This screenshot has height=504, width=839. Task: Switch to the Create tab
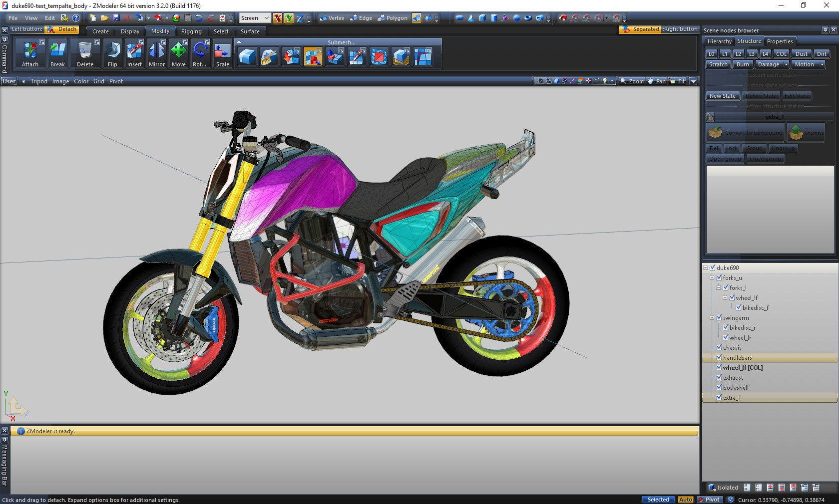click(100, 31)
